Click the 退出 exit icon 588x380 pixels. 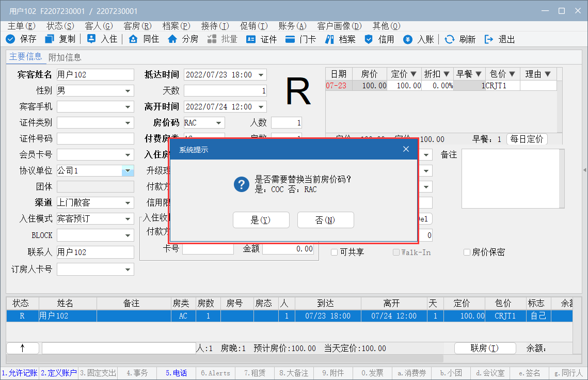pyautogui.click(x=489, y=39)
